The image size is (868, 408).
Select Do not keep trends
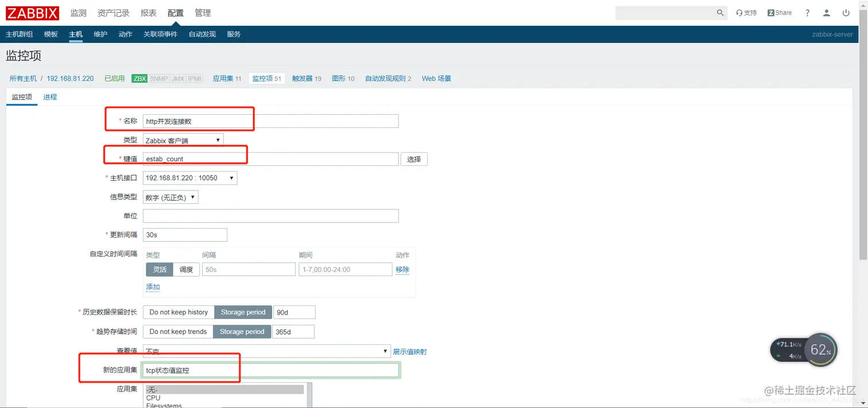tap(178, 332)
